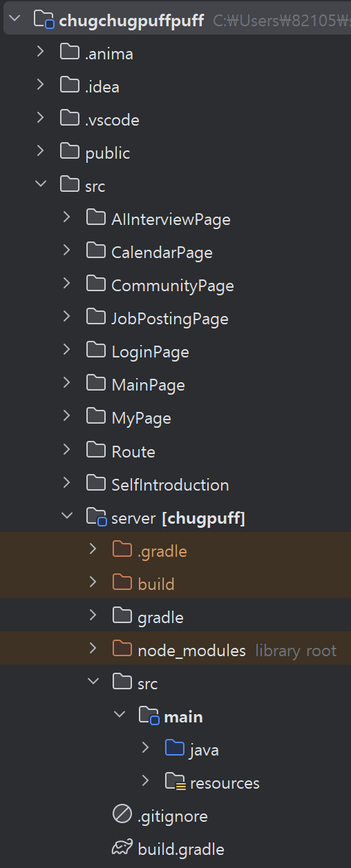Select the 'SelfIntroduction' folder name
This screenshot has height=868, width=351.
pos(170,484)
